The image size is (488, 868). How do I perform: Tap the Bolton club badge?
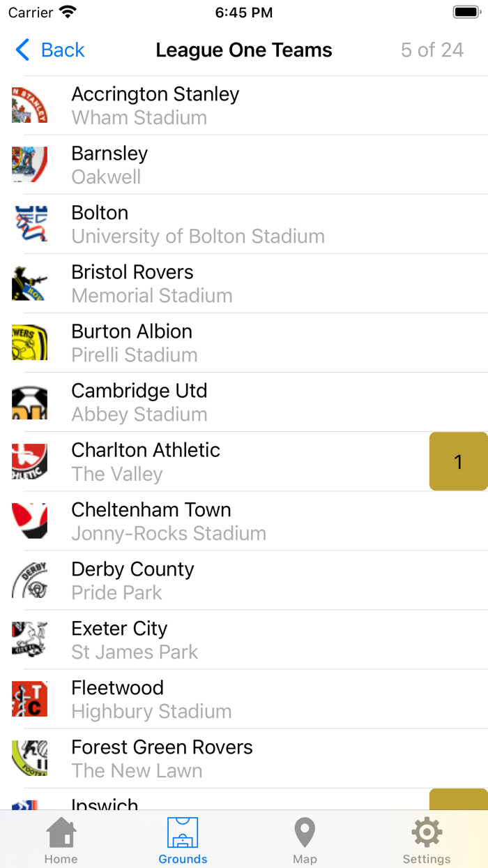coord(29,224)
